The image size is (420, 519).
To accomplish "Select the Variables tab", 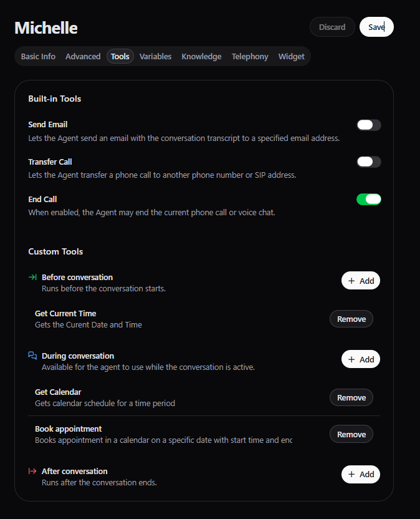I will pos(155,56).
